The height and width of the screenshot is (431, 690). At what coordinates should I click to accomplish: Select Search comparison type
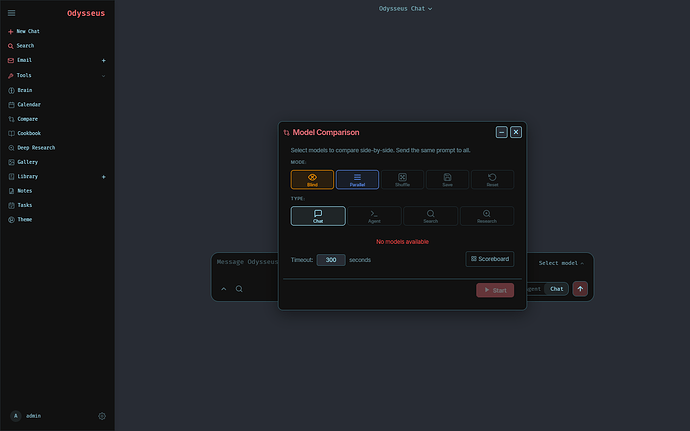pos(430,216)
